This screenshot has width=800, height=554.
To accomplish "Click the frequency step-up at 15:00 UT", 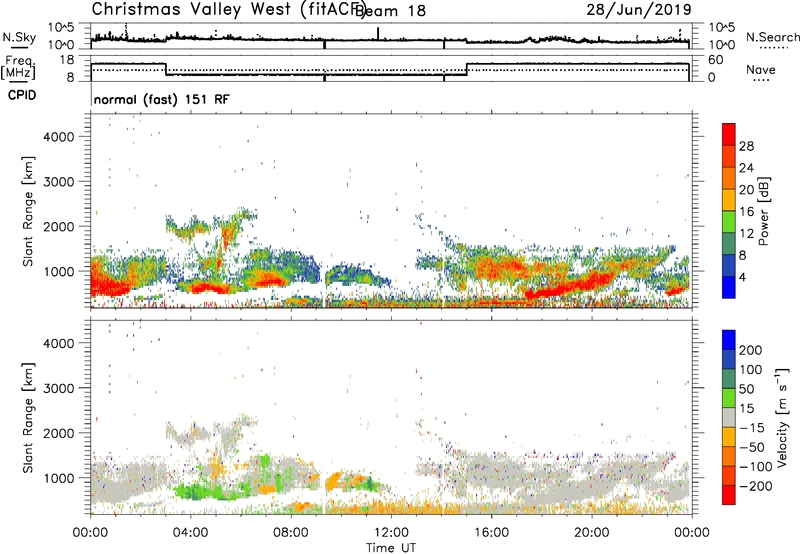I will 467,69.
